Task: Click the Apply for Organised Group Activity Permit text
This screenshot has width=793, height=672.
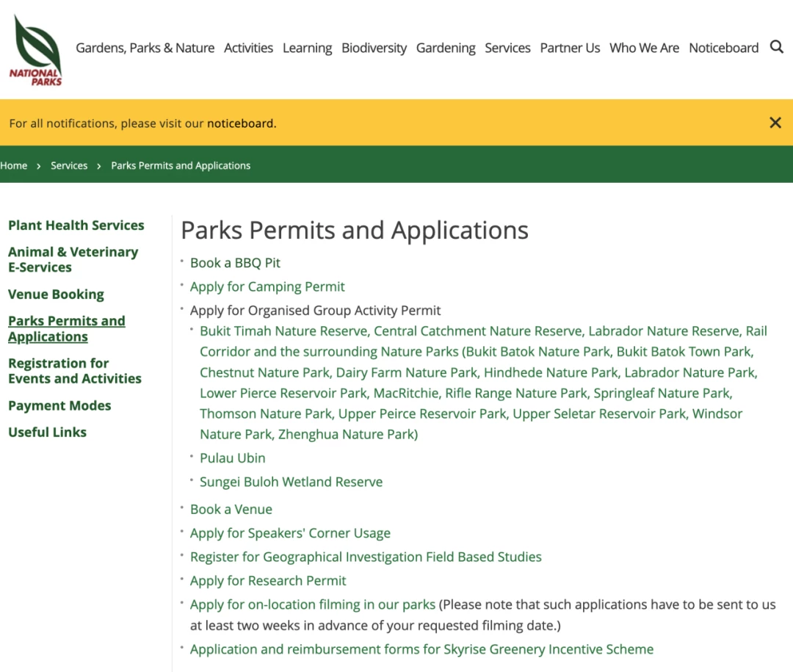Action: click(x=315, y=310)
